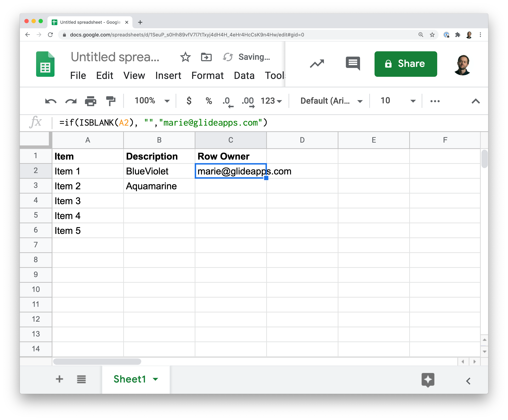Open the comment history icon

tap(353, 64)
